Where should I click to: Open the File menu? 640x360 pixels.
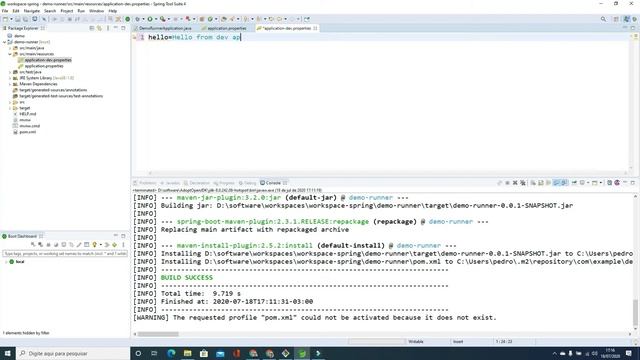click(5, 11)
